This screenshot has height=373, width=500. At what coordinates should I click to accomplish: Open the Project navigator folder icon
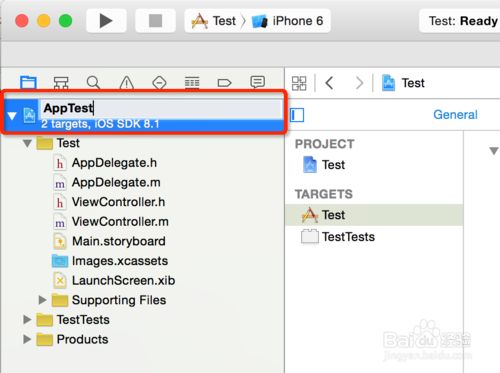(x=28, y=82)
